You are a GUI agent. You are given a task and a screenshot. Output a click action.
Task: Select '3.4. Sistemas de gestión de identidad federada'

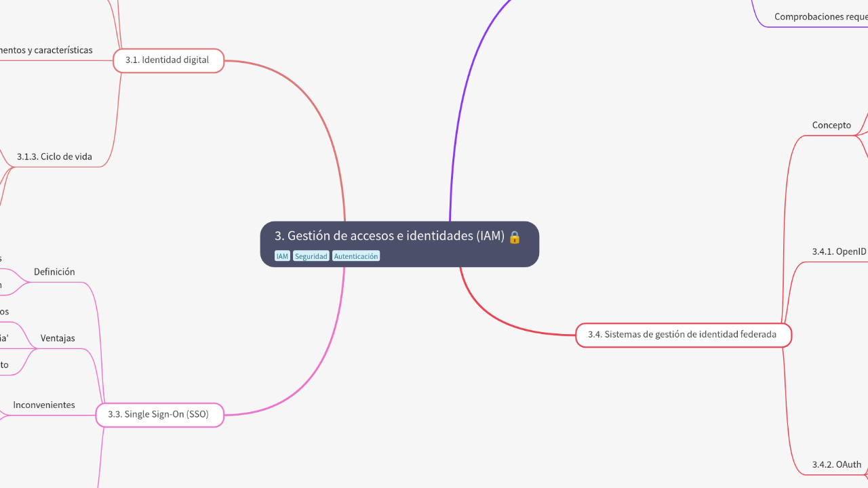tap(682, 334)
